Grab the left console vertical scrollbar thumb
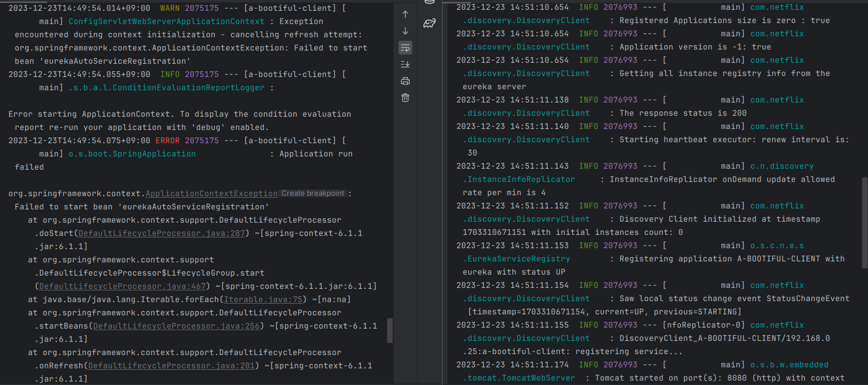The image size is (868, 385). click(390, 331)
